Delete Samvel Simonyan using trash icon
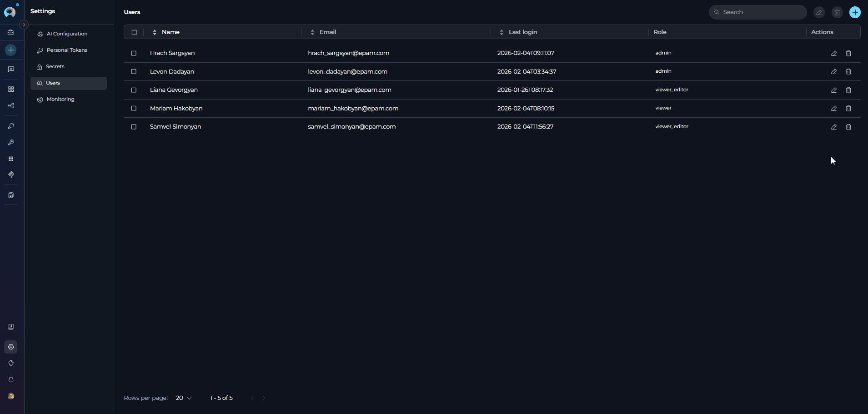The image size is (868, 414). pos(848,127)
